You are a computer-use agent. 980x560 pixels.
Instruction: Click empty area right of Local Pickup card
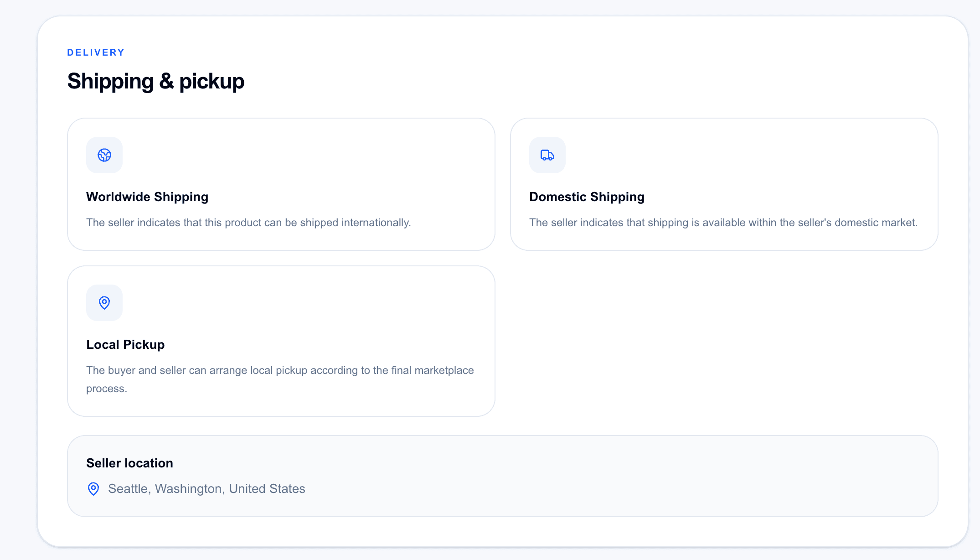724,341
